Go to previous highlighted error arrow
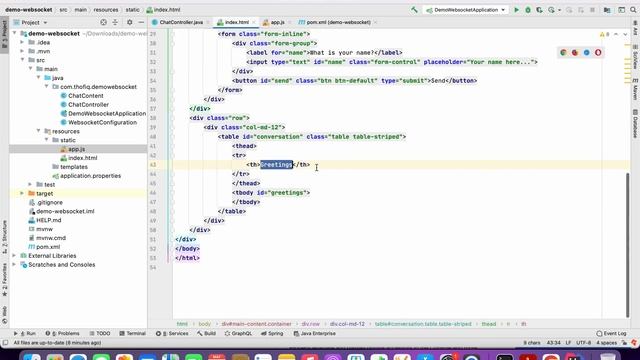640x360 pixels. (616, 34)
